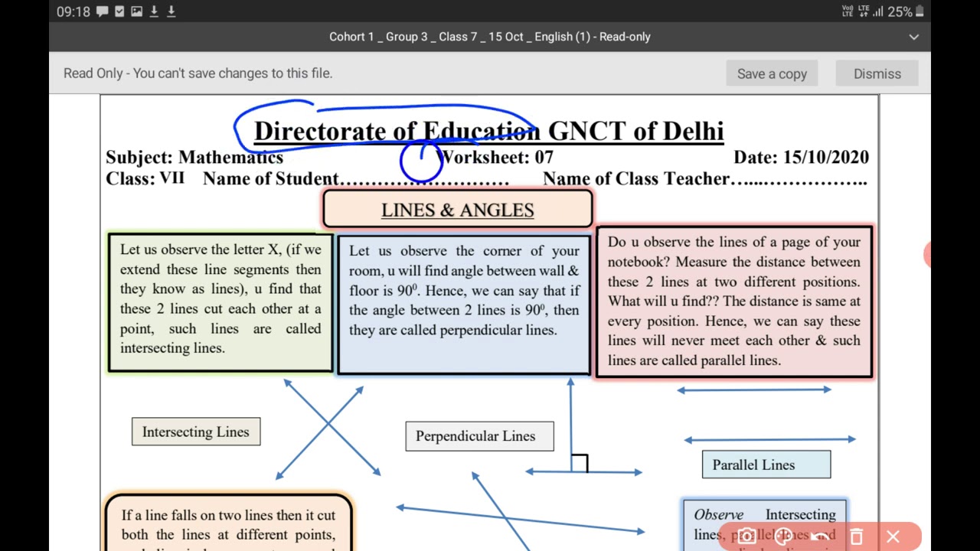Tap the 'Subject: Mathematics' text
The image size is (980, 551).
click(x=194, y=157)
